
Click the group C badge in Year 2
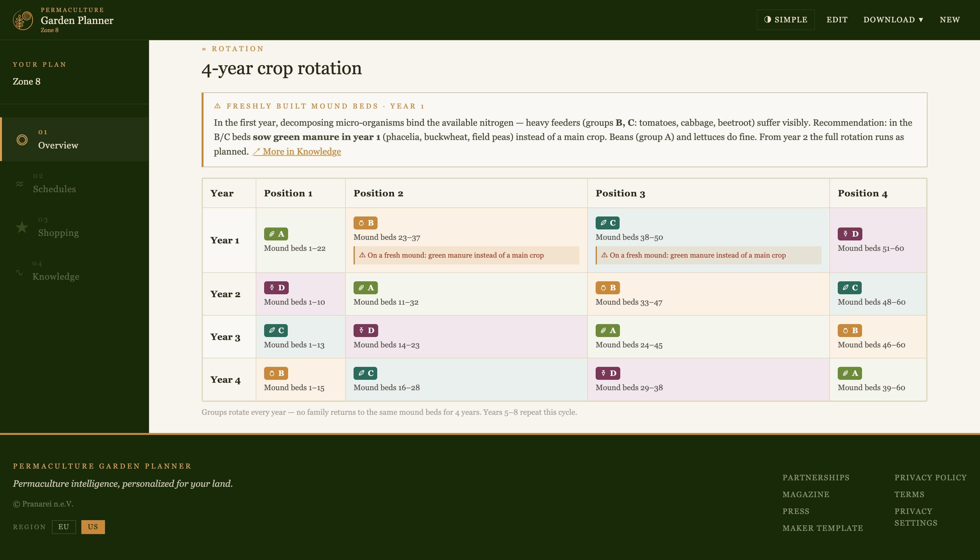tap(849, 288)
